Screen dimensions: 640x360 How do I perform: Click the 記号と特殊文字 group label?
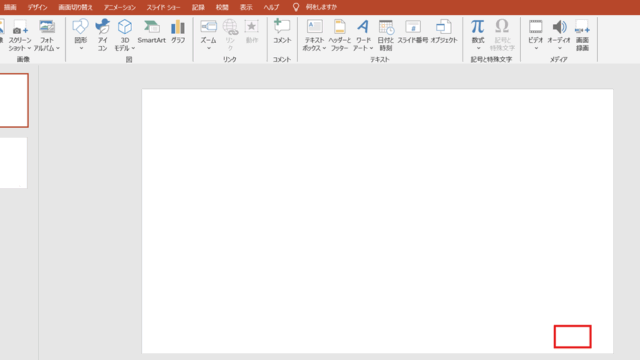pyautogui.click(x=491, y=59)
